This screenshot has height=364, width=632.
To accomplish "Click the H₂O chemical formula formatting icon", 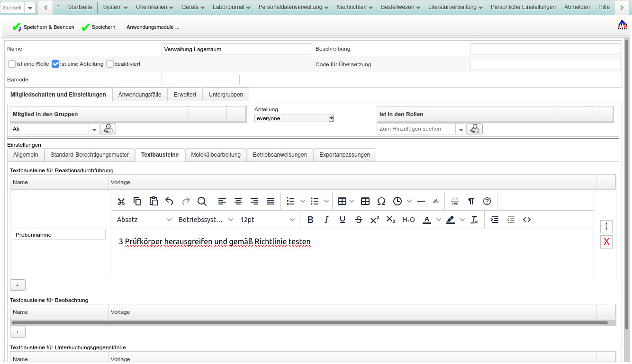I will (x=408, y=220).
